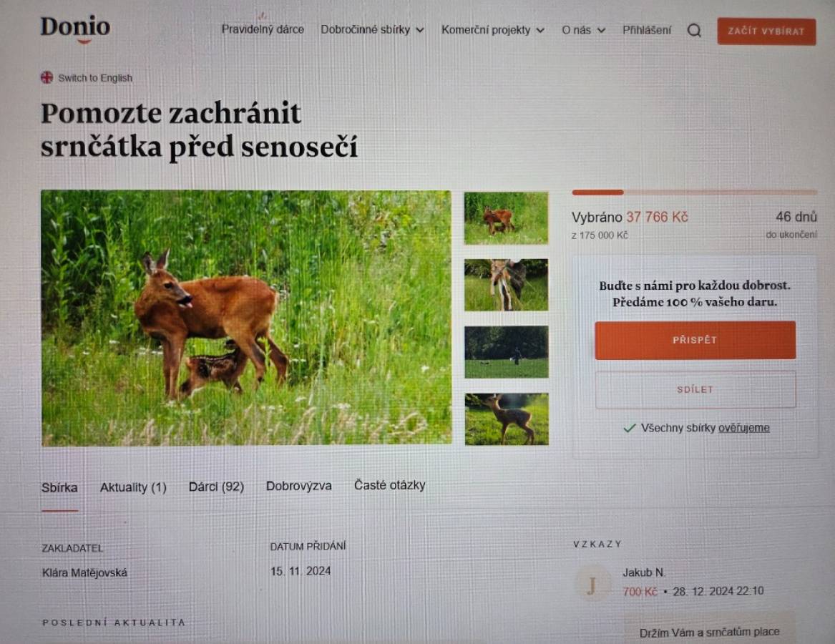Open the search magnifier icon
The width and height of the screenshot is (835, 644).
pos(694,30)
